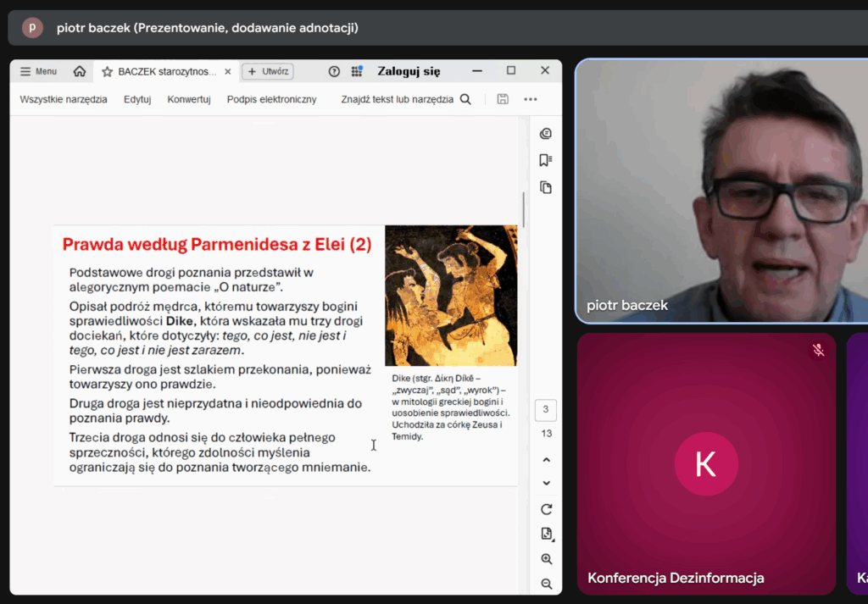Image resolution: width=868 pixels, height=604 pixels.
Task: Click the Znajdź tekst lub narzędzia search
Action: point(405,99)
